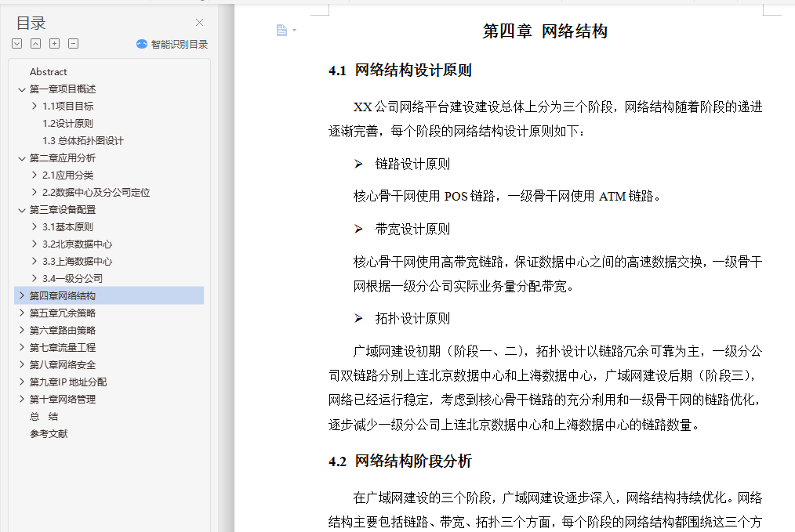
Task: Expand 3.3上海数据中心 chevron
Action: [34, 261]
